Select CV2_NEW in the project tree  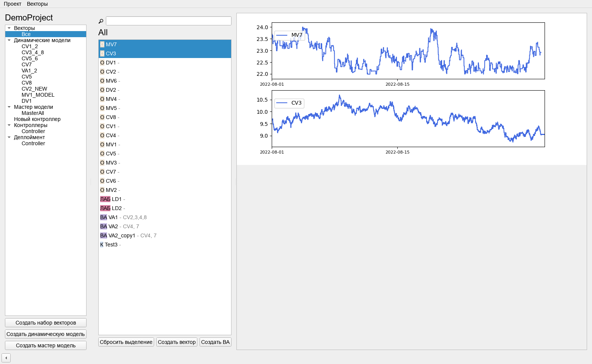(34, 89)
